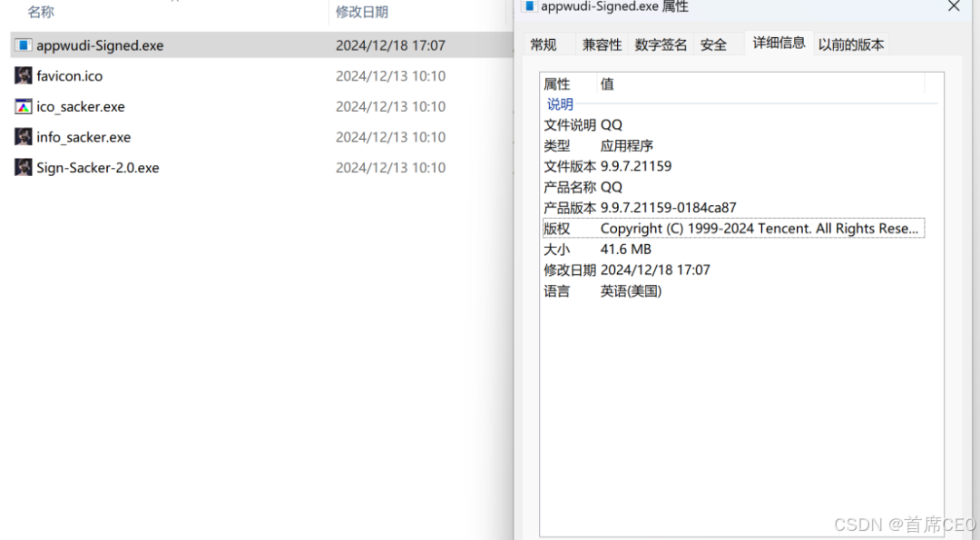The image size is (980, 540).
Task: Switch to the 常规 tab
Action: click(544, 44)
